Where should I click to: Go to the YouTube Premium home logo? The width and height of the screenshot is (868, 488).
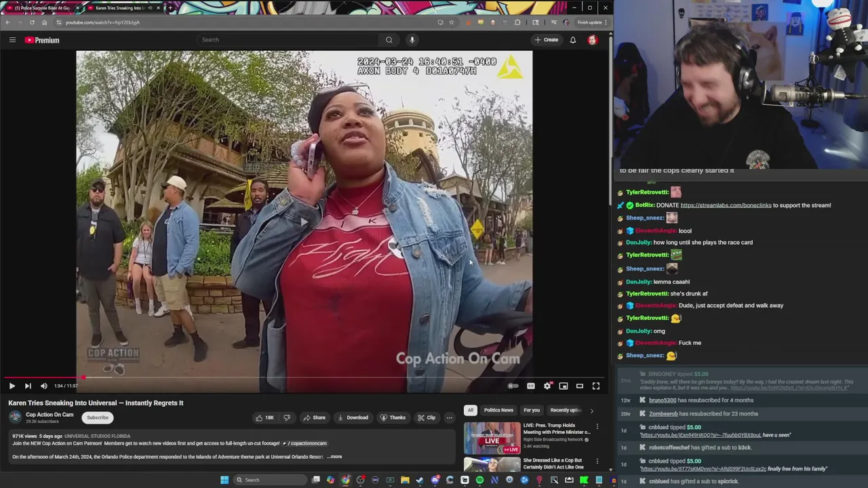[43, 40]
